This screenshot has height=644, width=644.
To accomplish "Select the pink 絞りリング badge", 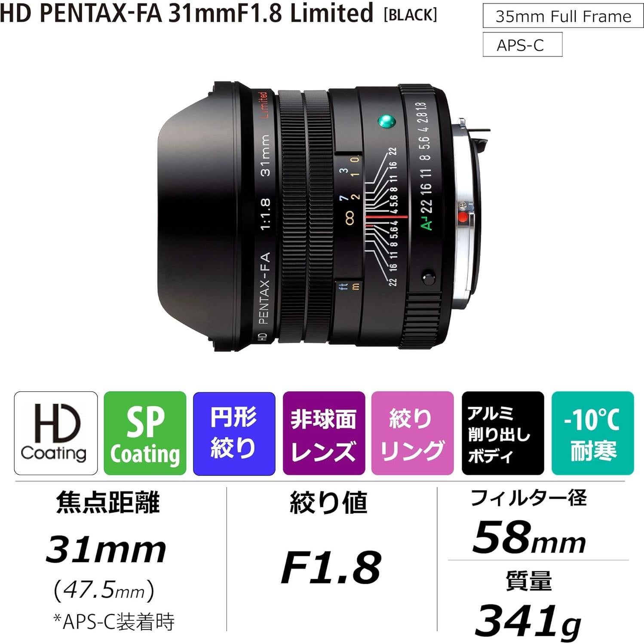I will point(412,433).
